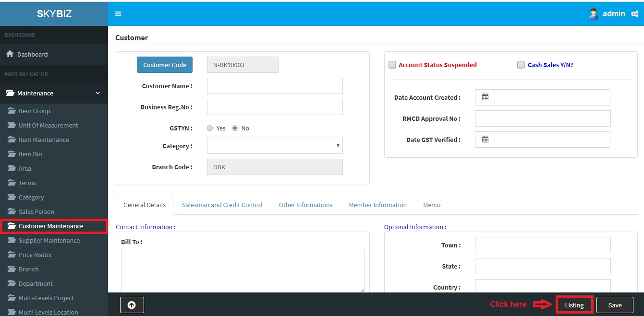The height and width of the screenshot is (316, 644).
Task: Select Yes for GSTYN
Action: click(210, 128)
